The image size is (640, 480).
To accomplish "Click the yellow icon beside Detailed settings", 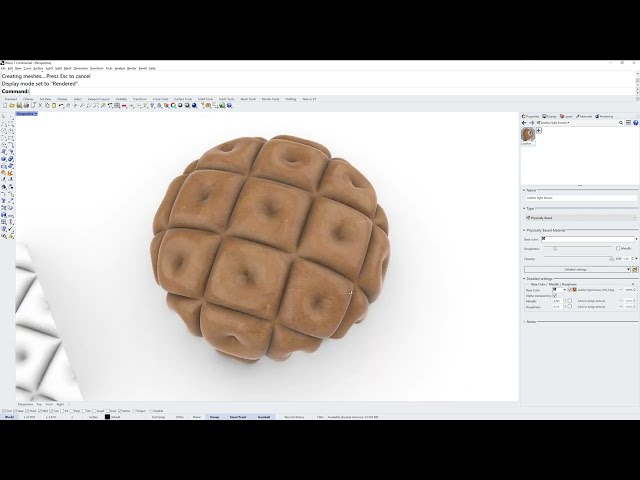I will click(635, 269).
